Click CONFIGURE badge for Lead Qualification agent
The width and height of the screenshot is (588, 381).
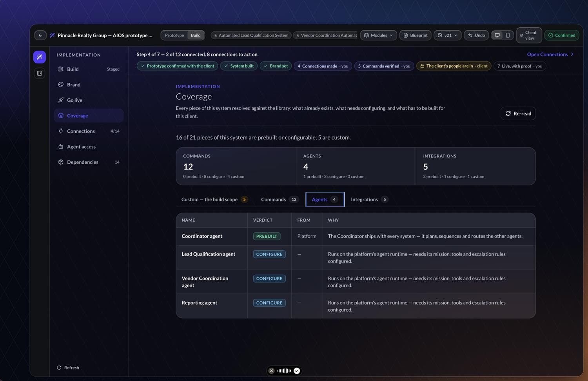pos(269,254)
